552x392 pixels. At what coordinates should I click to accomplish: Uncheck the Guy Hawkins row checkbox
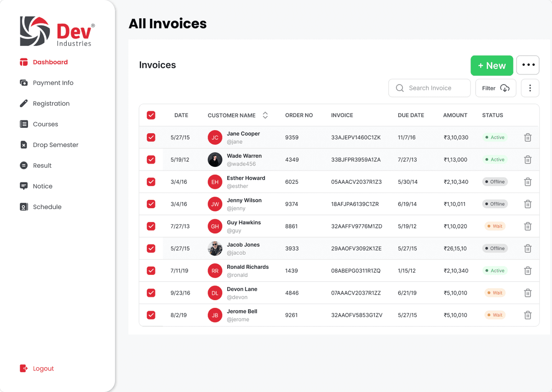151,226
